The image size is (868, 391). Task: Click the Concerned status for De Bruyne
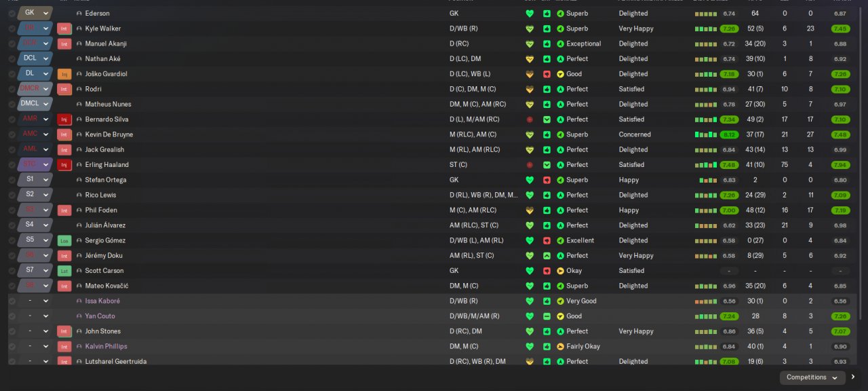[x=635, y=134]
